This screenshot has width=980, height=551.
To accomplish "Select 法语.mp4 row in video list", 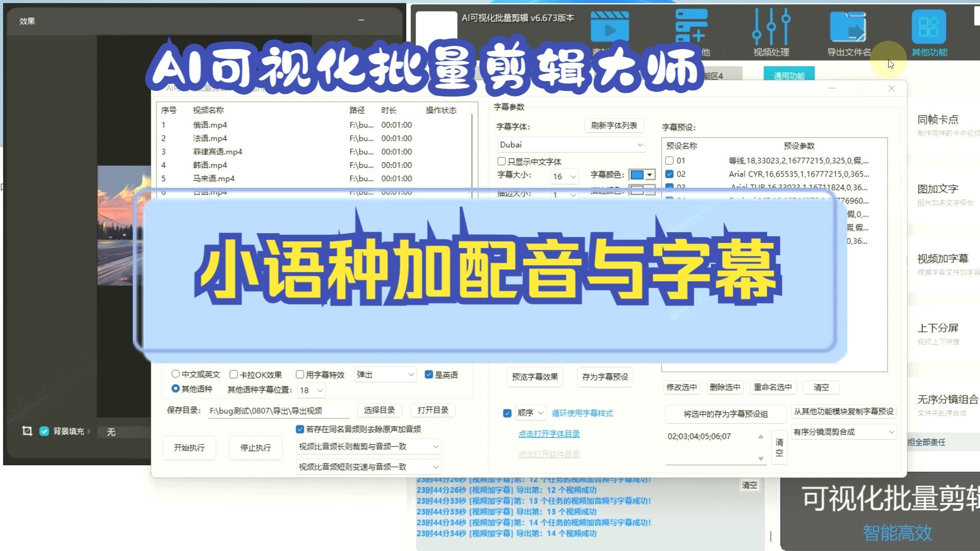I will [x=314, y=138].
